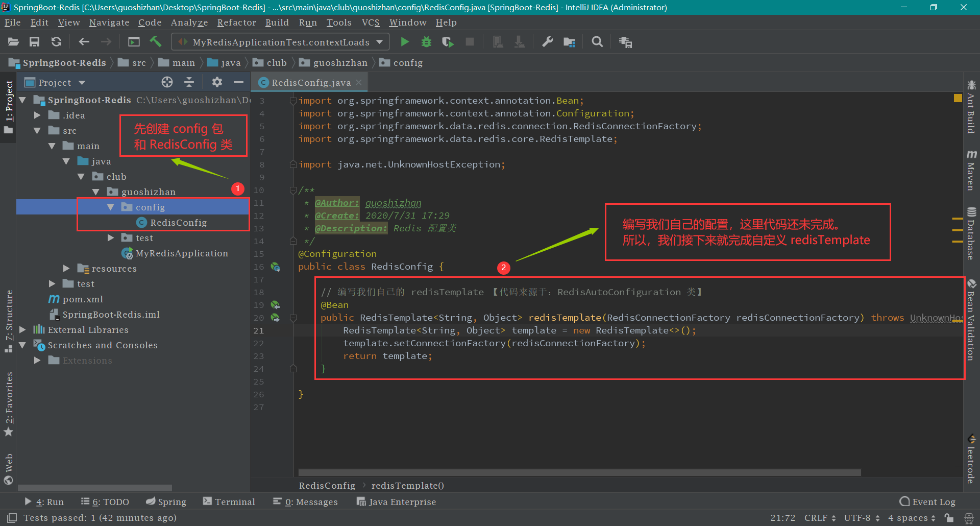Select the RedisConfig.java editor tab

tap(310, 83)
